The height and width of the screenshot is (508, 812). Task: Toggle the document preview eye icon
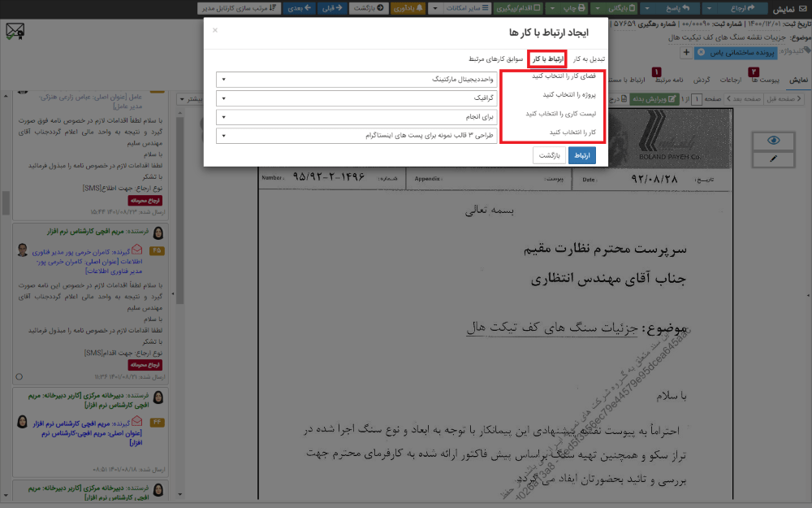[x=771, y=141]
